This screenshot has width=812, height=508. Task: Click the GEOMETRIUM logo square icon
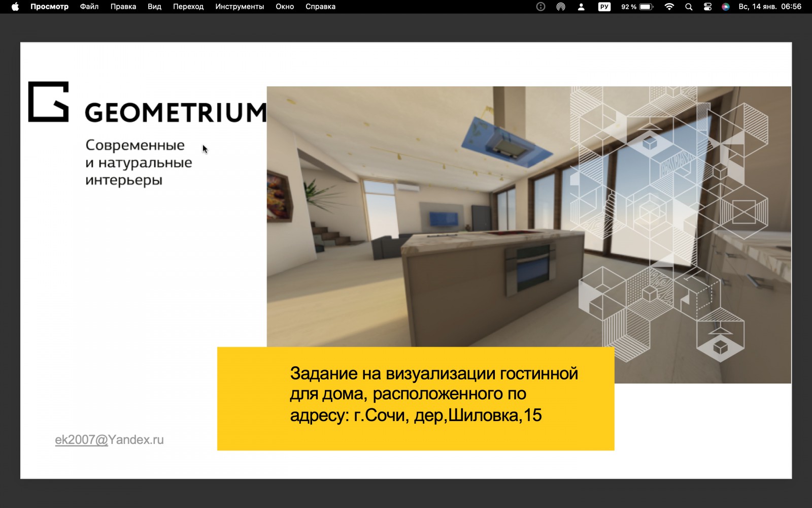48,102
